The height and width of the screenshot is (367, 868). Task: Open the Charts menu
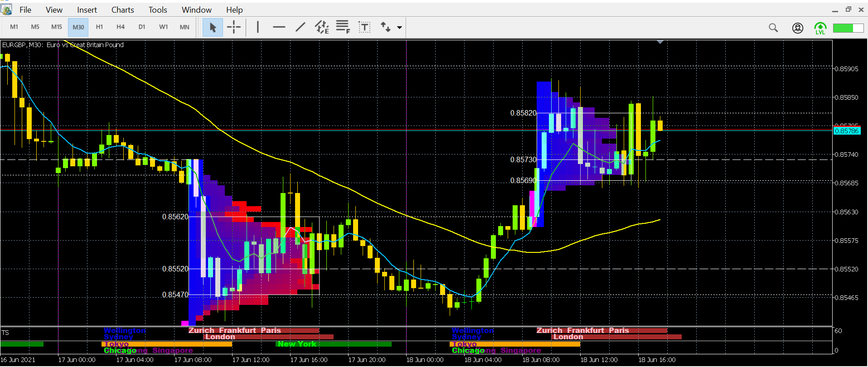123,10
